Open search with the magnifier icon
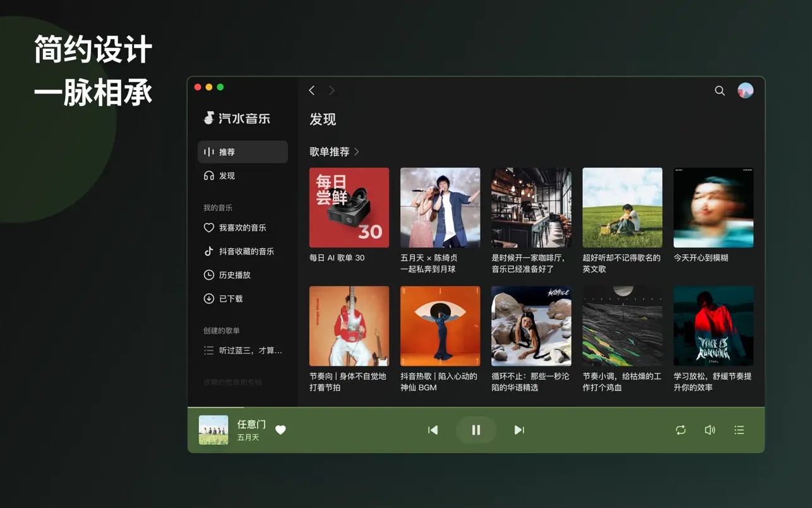 pyautogui.click(x=720, y=90)
